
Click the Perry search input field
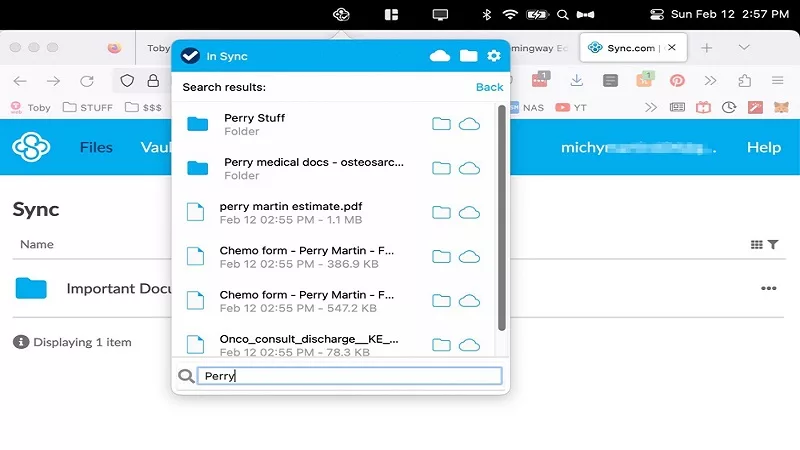pyautogui.click(x=349, y=376)
